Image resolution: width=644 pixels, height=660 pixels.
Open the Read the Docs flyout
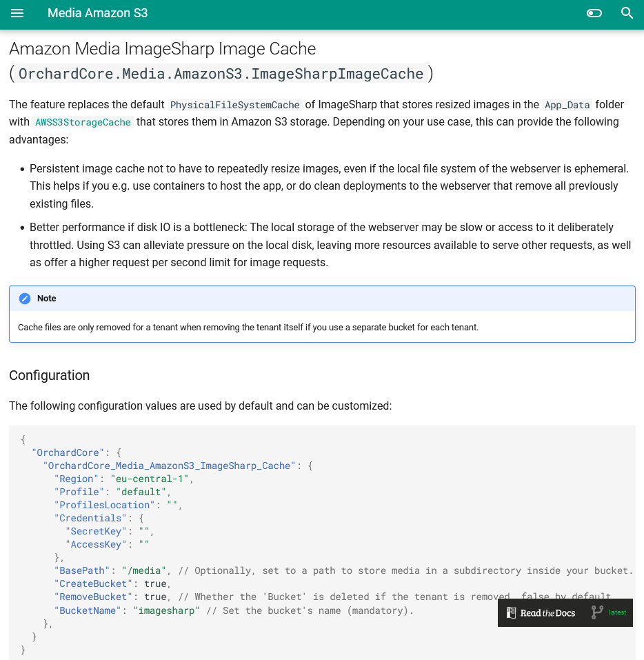(x=565, y=612)
